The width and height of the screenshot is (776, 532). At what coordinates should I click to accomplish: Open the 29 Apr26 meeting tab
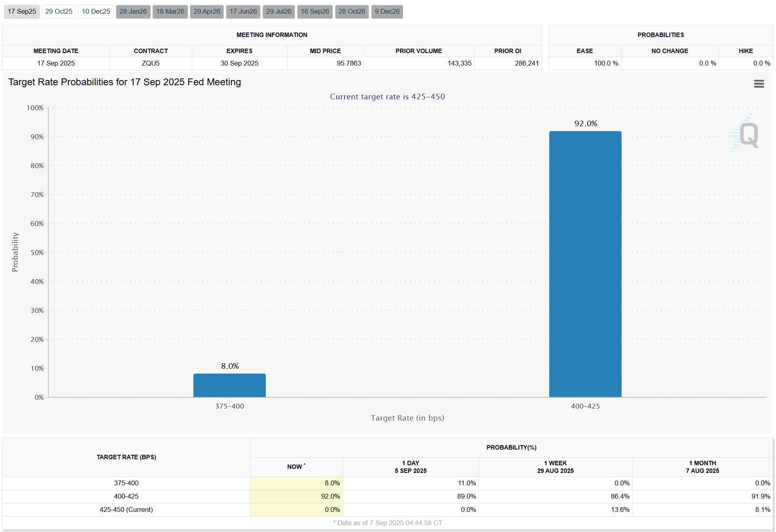[207, 11]
